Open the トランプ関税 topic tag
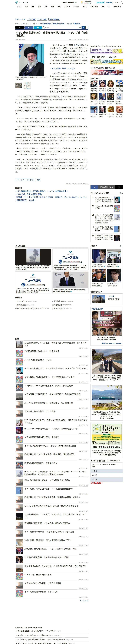 point(42,19)
